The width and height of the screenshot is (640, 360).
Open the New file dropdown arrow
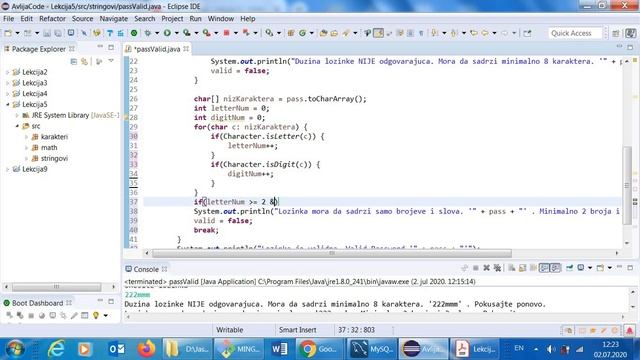(17, 33)
